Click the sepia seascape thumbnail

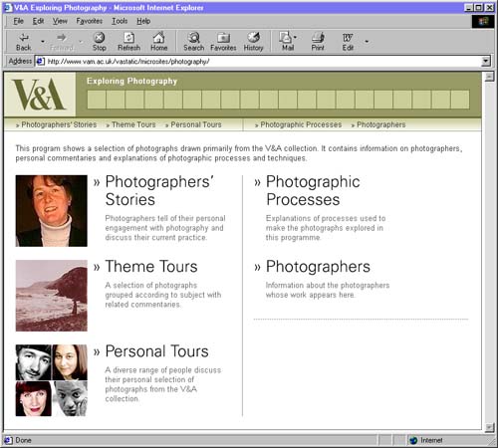pos(52,296)
